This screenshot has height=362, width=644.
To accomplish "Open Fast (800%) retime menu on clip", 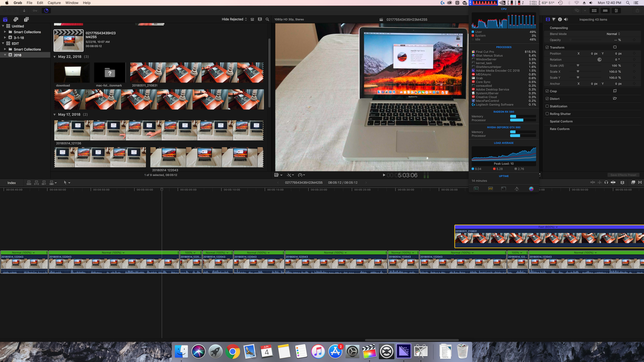I will pyautogui.click(x=548, y=227).
